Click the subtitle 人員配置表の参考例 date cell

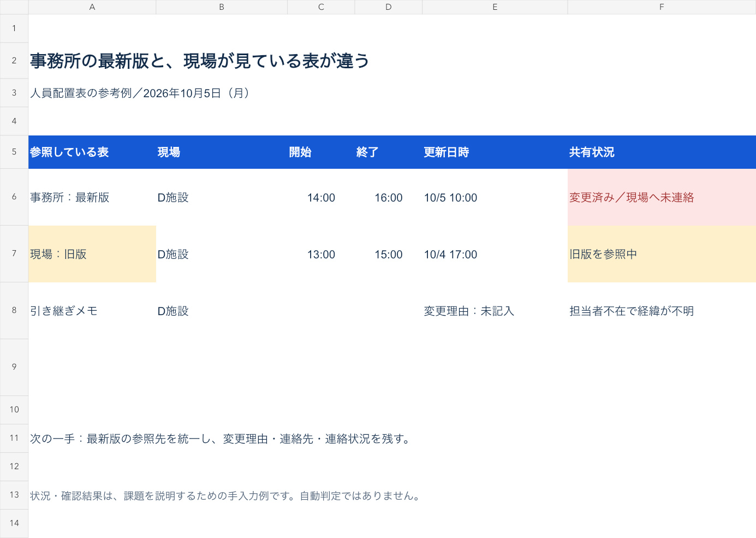pyautogui.click(x=140, y=93)
